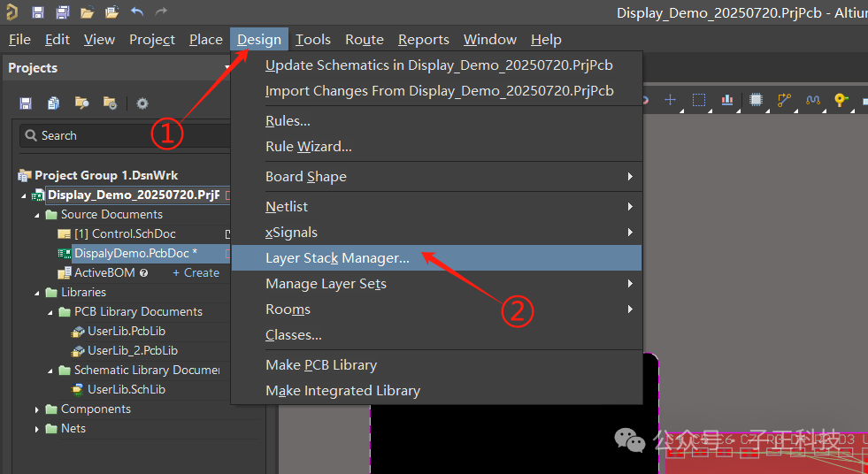Click Open Project folder icon in title bar
Screen dimensions: 868x474
112,11
